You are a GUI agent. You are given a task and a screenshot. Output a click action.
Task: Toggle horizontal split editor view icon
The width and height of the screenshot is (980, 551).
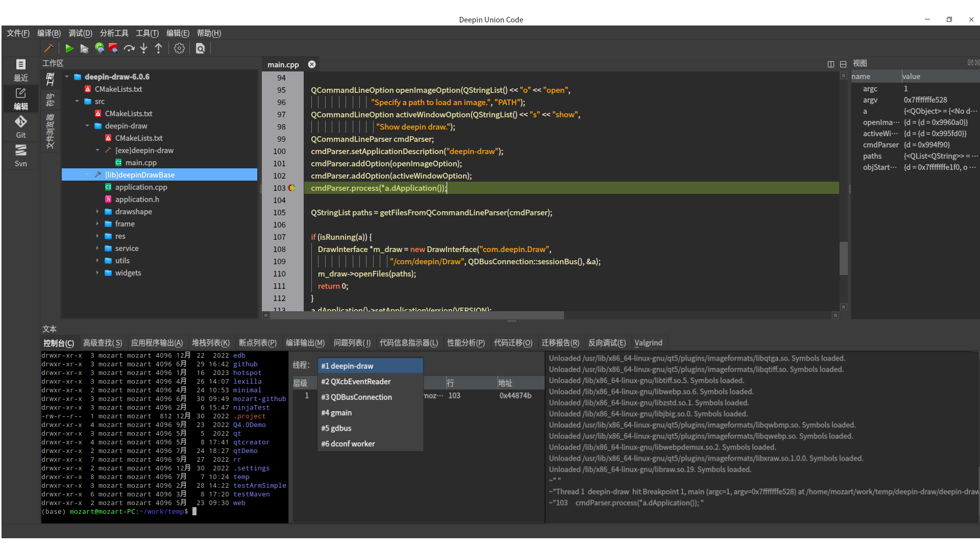tap(843, 64)
